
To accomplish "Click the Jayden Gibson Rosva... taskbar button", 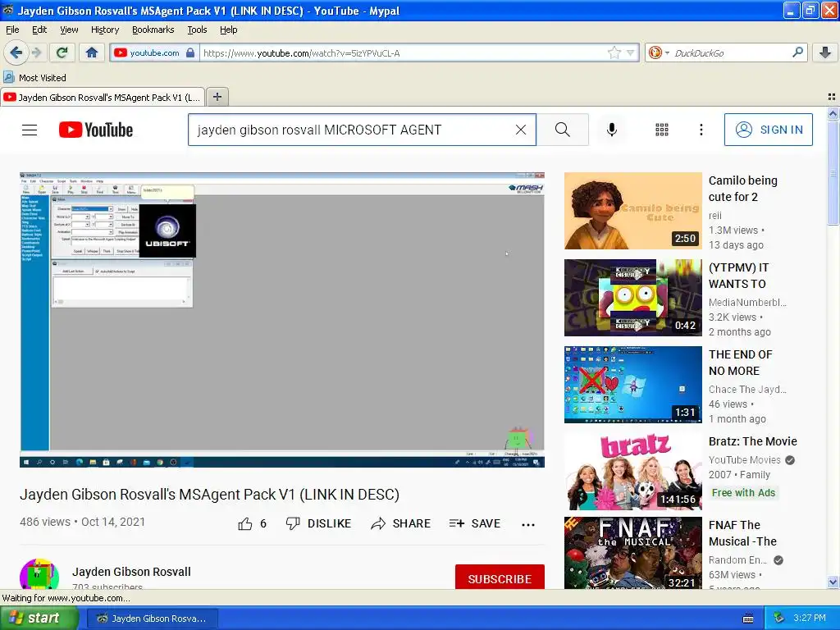I will point(152,619).
